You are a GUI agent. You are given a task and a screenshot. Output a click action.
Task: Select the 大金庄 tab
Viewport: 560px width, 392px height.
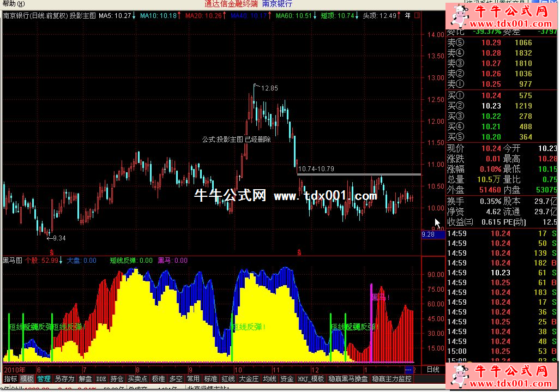(248, 379)
